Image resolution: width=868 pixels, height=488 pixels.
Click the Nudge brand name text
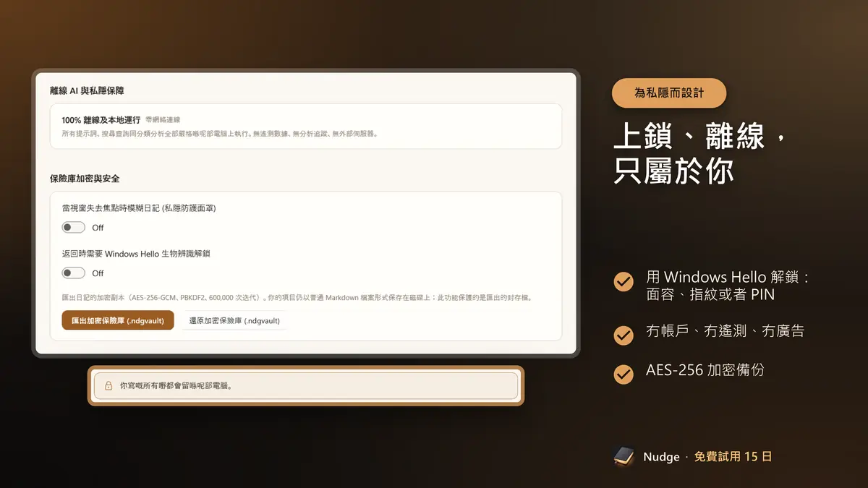[662, 457]
